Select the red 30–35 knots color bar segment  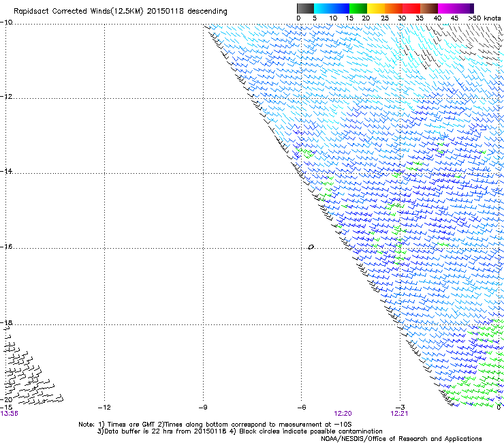coord(411,8)
